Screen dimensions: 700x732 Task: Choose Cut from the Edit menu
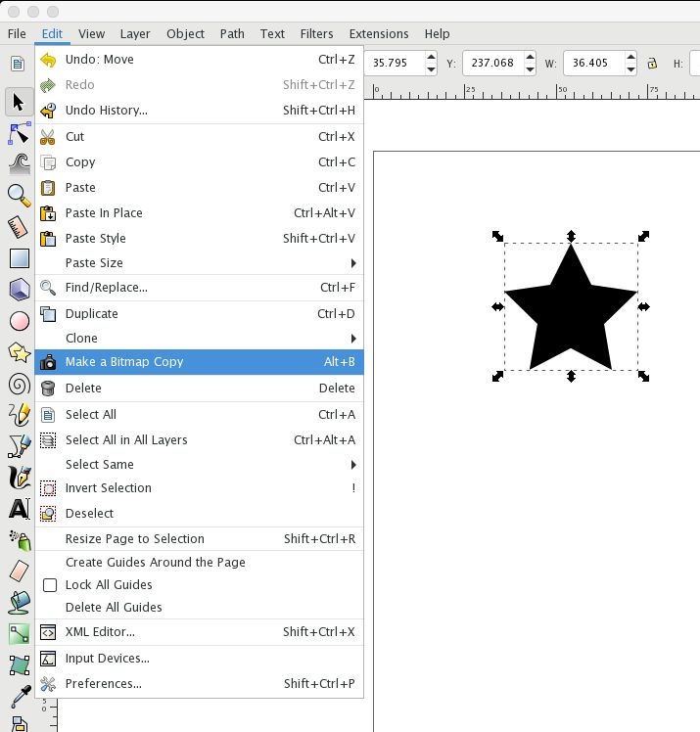coord(200,137)
